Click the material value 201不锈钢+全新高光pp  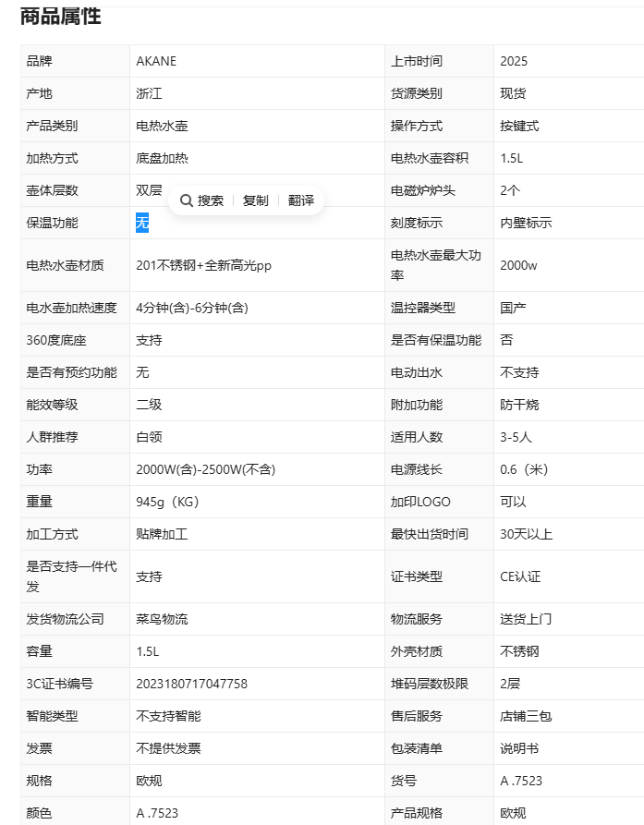(203, 265)
